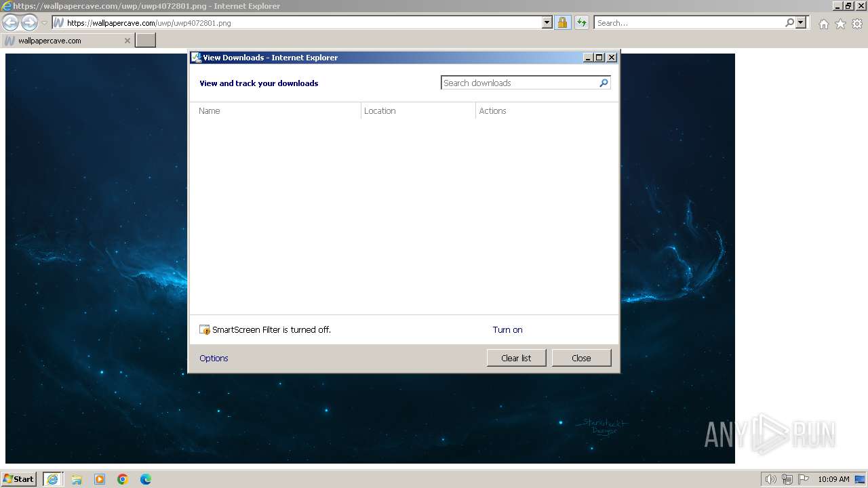The width and height of the screenshot is (868, 488).
Task: Sort downloads by Location column
Action: click(418, 110)
